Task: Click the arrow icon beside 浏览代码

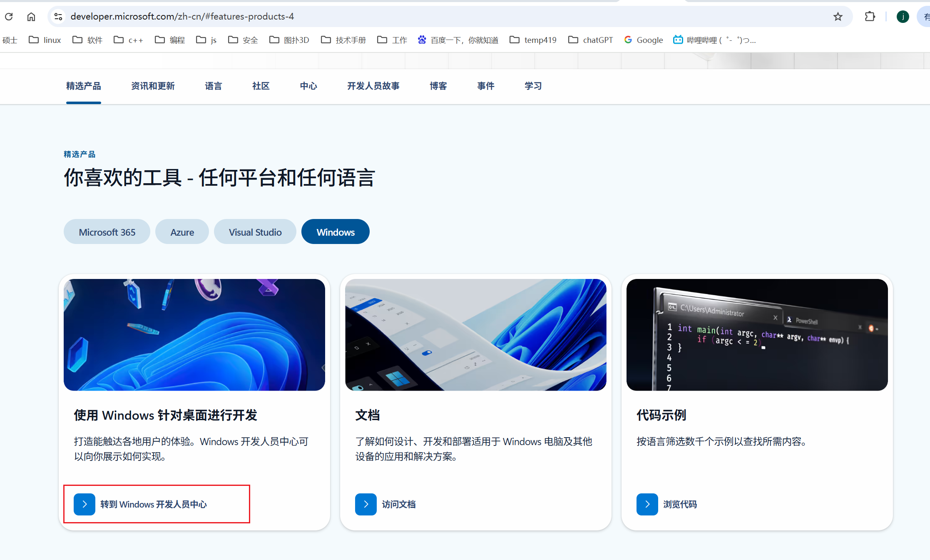Action: coord(647,504)
